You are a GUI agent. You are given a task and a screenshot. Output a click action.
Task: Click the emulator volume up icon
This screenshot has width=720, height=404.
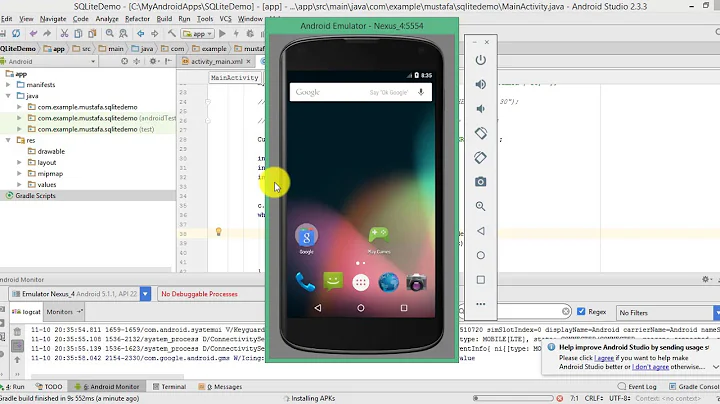pyautogui.click(x=480, y=84)
